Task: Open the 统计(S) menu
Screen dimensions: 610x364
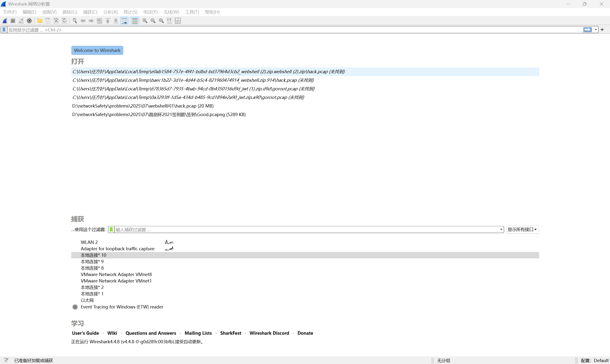Action: [x=130, y=12]
